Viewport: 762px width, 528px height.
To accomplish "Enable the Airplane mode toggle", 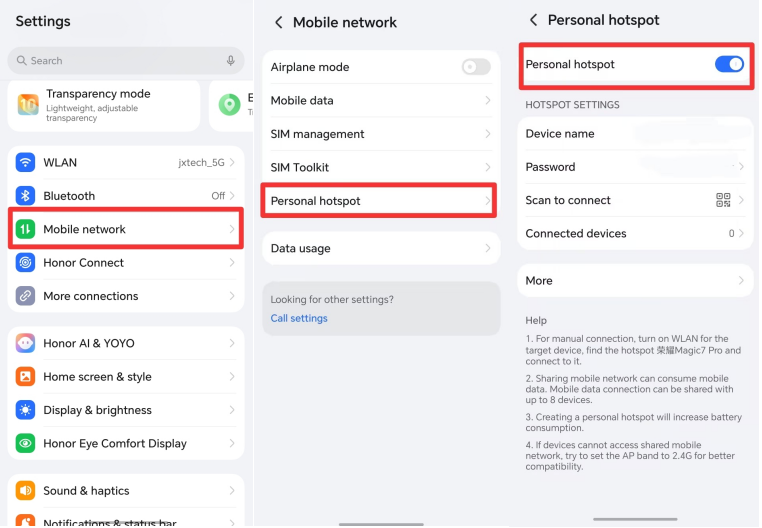I will [476, 67].
